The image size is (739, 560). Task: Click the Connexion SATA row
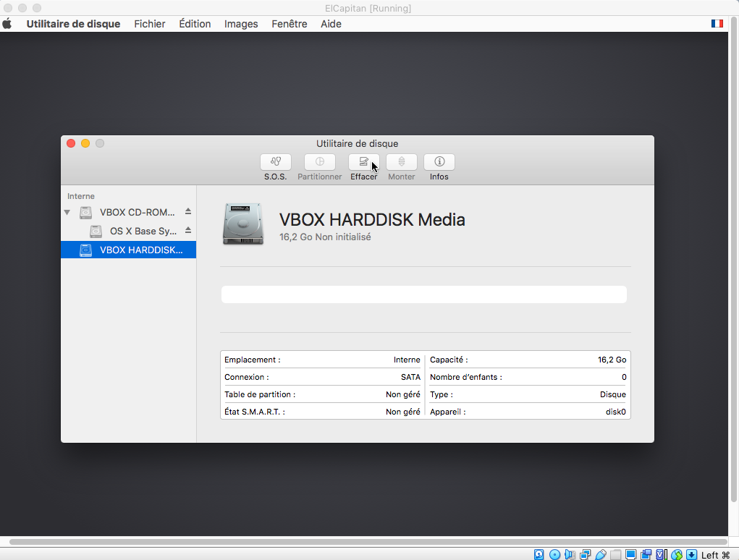pos(322,377)
